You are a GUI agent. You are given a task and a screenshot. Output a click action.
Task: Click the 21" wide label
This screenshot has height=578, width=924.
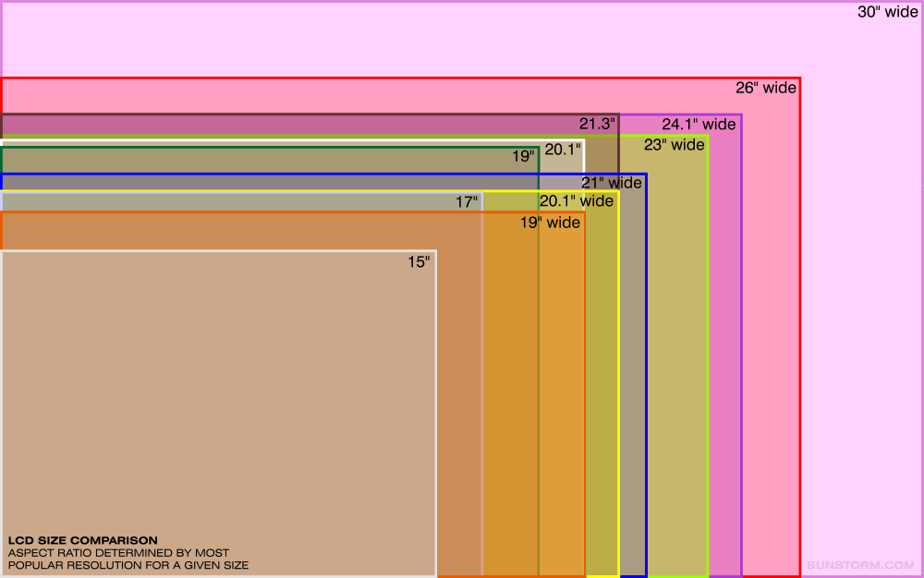(611, 183)
